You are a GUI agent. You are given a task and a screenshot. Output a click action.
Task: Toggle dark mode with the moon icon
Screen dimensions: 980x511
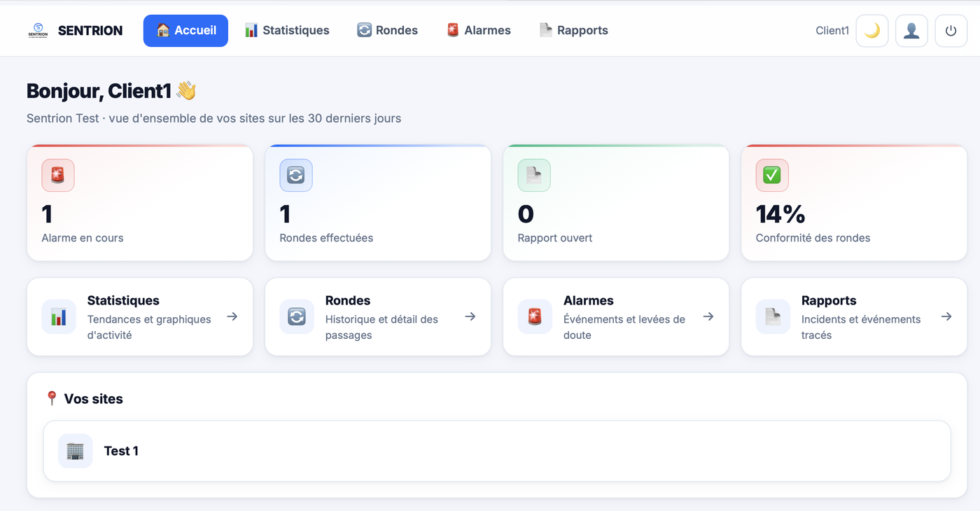[872, 31]
